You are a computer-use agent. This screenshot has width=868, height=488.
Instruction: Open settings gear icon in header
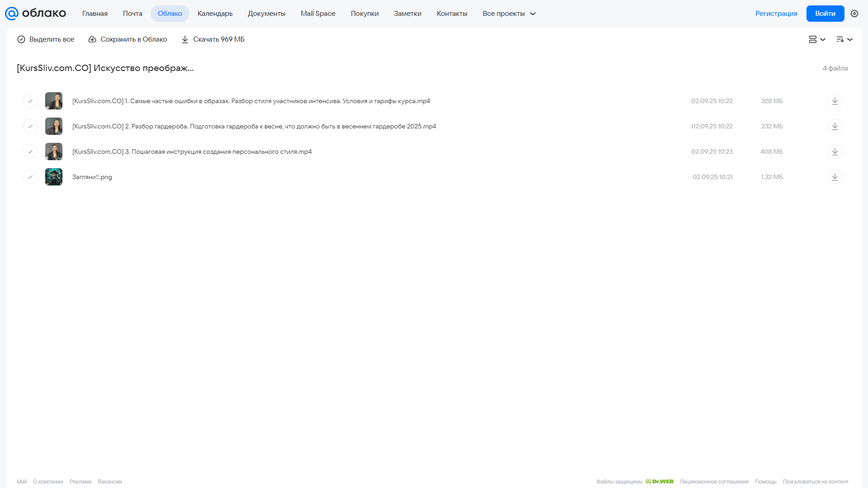[854, 14]
